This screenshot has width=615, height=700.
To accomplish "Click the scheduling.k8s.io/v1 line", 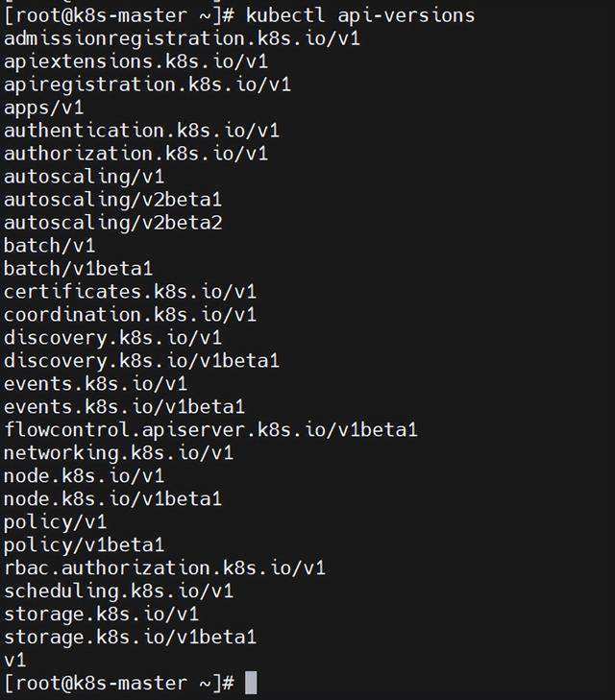I will click(x=118, y=591).
